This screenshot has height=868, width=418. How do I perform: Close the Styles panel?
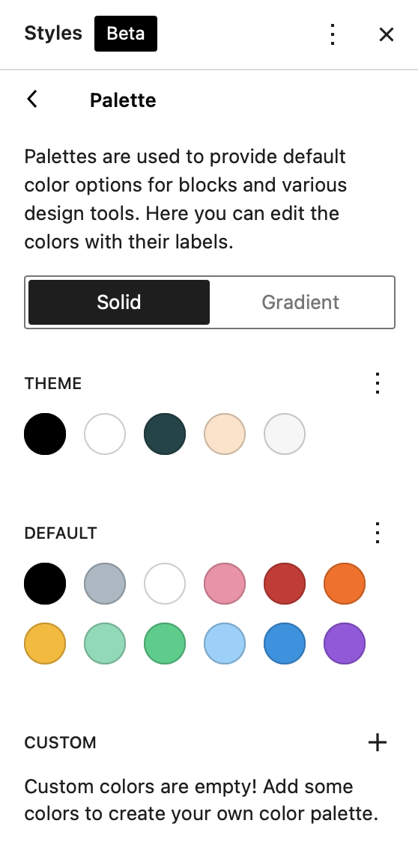click(387, 34)
